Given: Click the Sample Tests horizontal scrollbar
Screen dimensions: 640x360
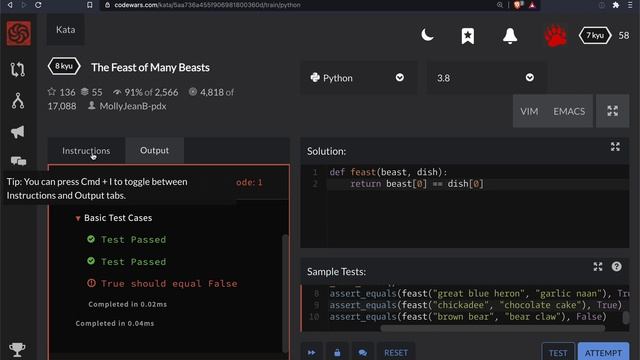Looking at the screenshot, I should (x=493, y=328).
